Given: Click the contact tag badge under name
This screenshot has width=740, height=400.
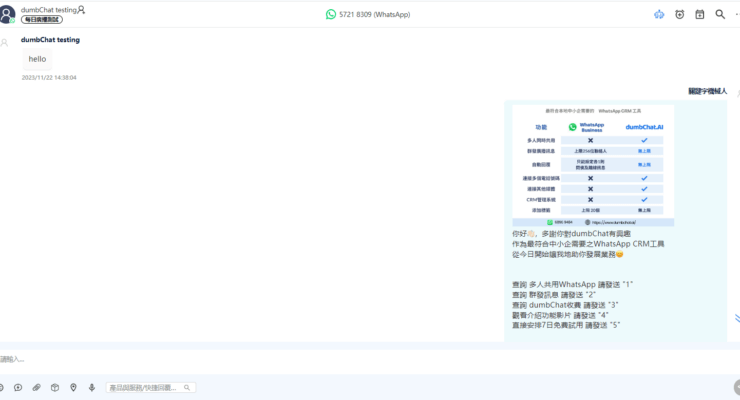Looking at the screenshot, I should point(42,19).
